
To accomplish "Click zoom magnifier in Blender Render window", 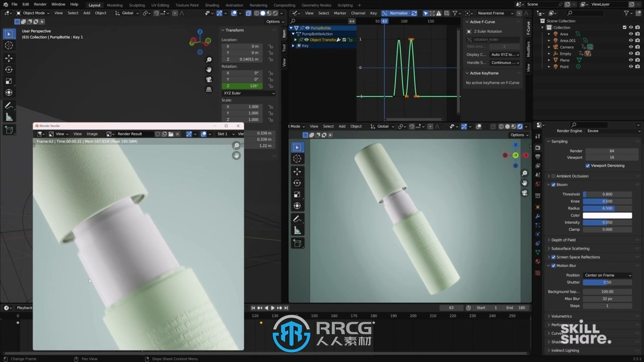I will [x=236, y=146].
